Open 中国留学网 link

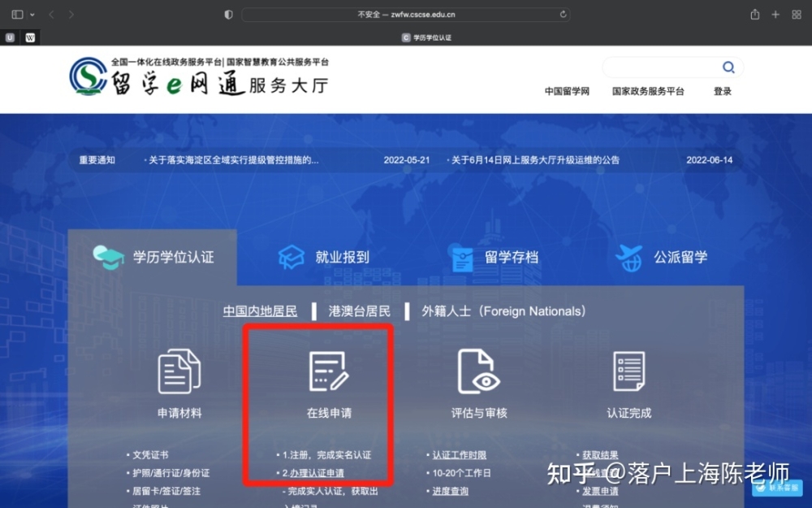point(567,91)
